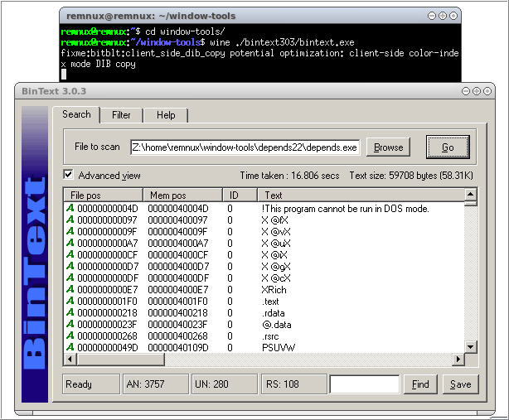The width and height of the screenshot is (509, 420).
Task: Select the '.rsrc' section string
Action: pyautogui.click(x=270, y=336)
